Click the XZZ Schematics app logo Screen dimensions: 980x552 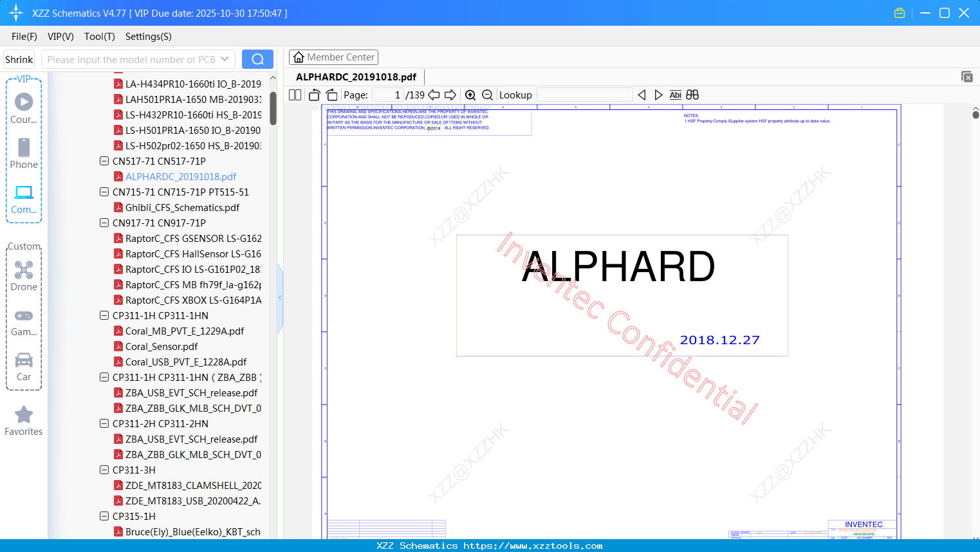pos(15,13)
